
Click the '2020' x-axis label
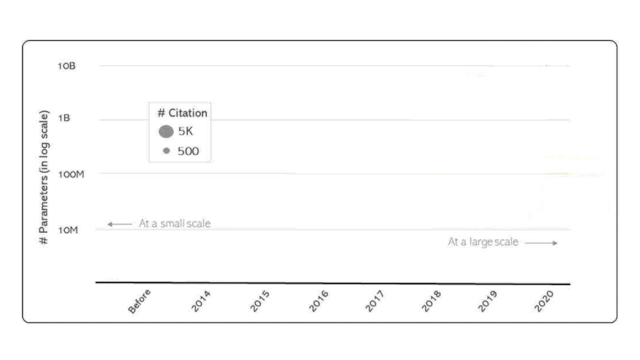[544, 301]
